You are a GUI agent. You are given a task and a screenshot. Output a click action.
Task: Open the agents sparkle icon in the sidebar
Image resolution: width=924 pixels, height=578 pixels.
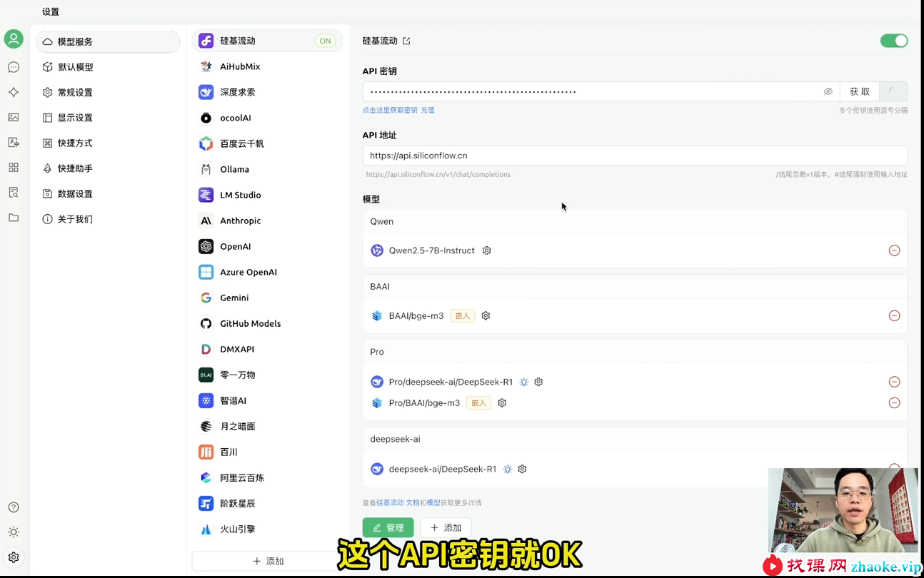(14, 92)
